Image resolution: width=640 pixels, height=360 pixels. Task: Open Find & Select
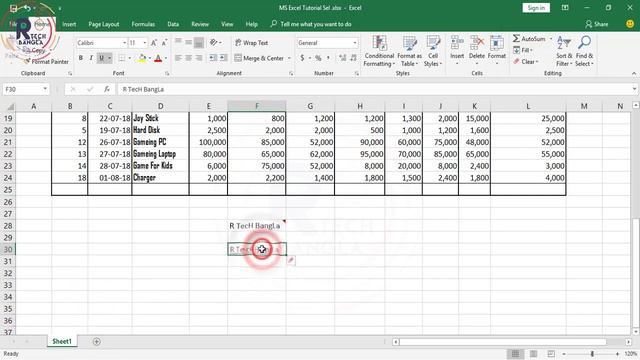pos(584,51)
